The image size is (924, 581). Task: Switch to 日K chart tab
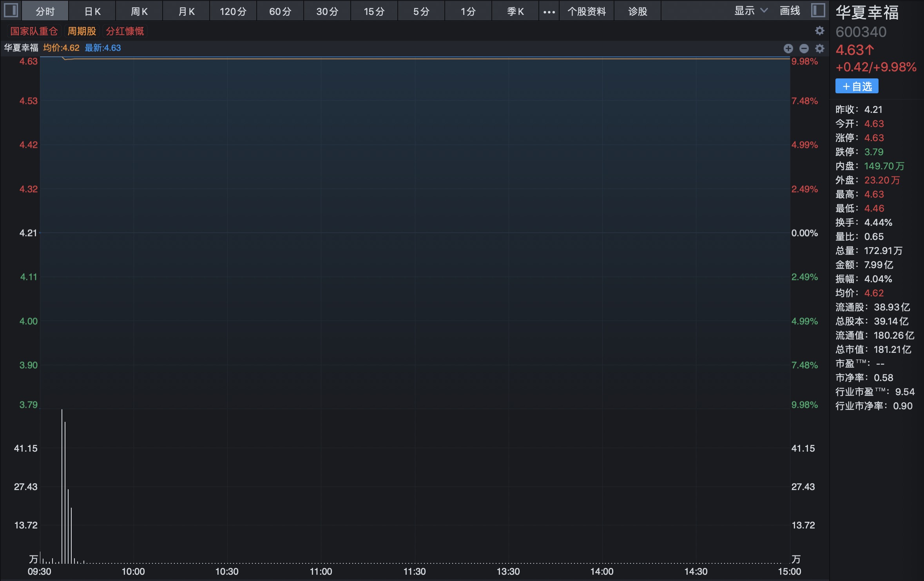92,11
